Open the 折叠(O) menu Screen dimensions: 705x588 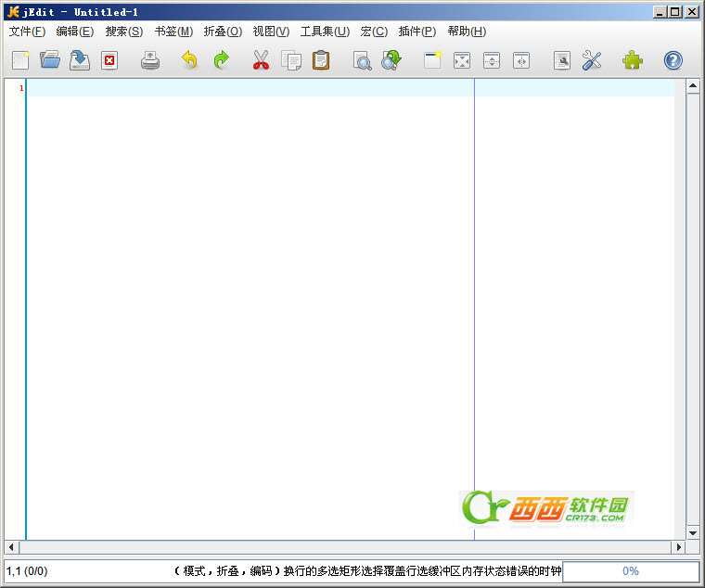click(x=223, y=32)
